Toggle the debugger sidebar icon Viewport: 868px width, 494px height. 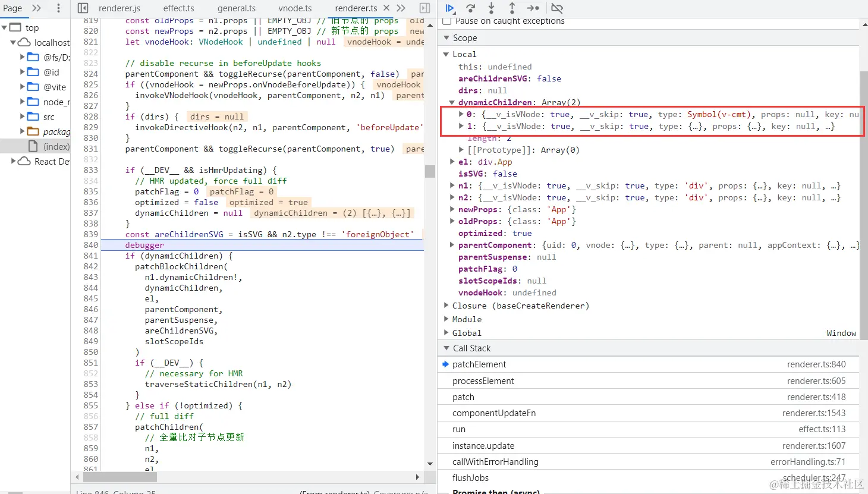click(x=424, y=8)
